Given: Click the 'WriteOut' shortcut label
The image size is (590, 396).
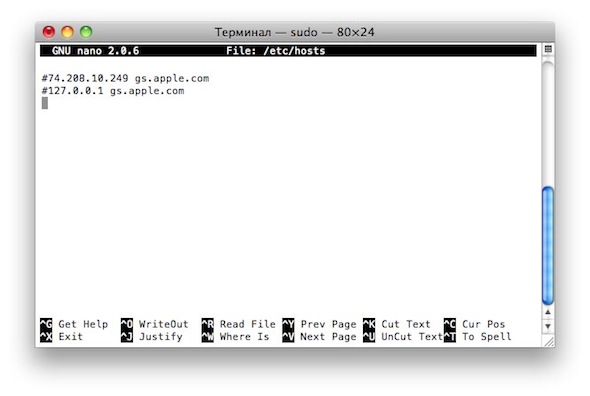Looking at the screenshot, I should click(164, 324).
